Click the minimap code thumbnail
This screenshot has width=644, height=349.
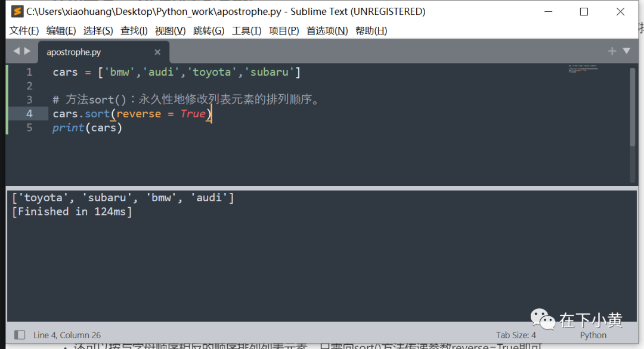tap(583, 68)
